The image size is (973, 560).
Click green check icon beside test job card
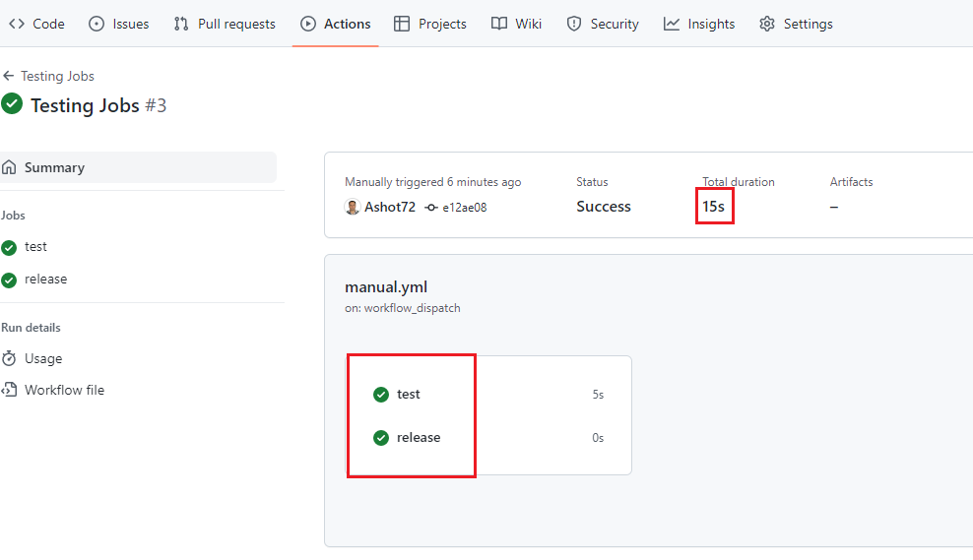(x=381, y=395)
